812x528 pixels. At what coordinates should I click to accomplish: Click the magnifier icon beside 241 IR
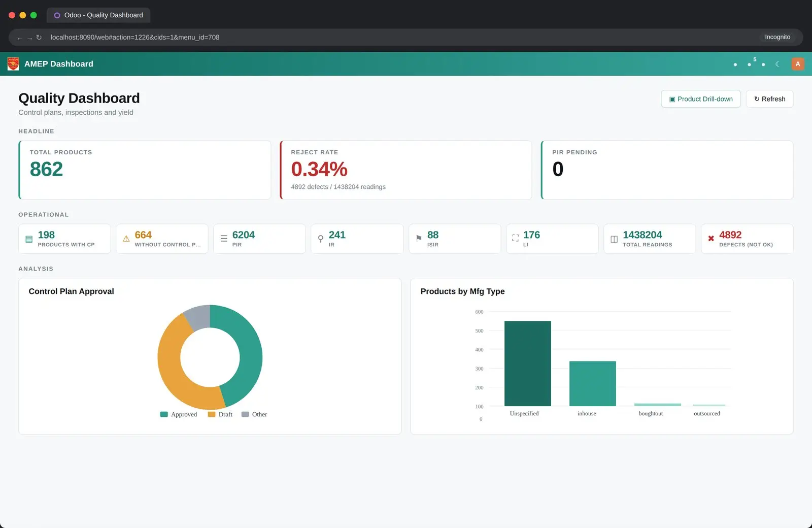pos(321,239)
